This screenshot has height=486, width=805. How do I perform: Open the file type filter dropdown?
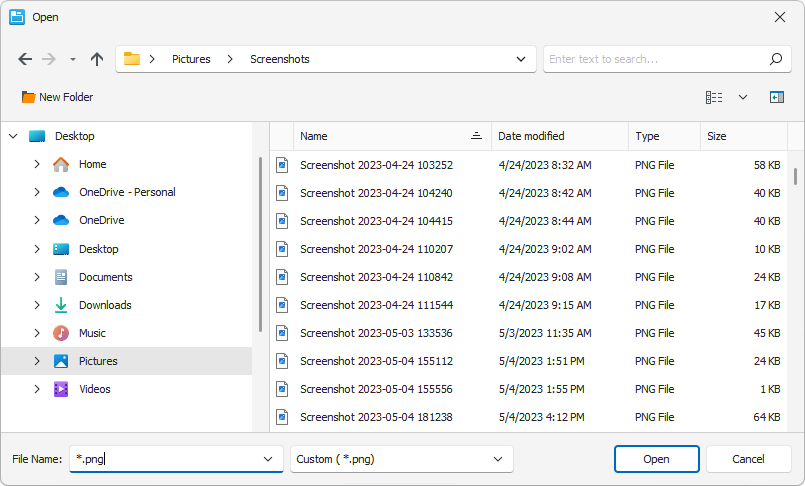[401, 459]
